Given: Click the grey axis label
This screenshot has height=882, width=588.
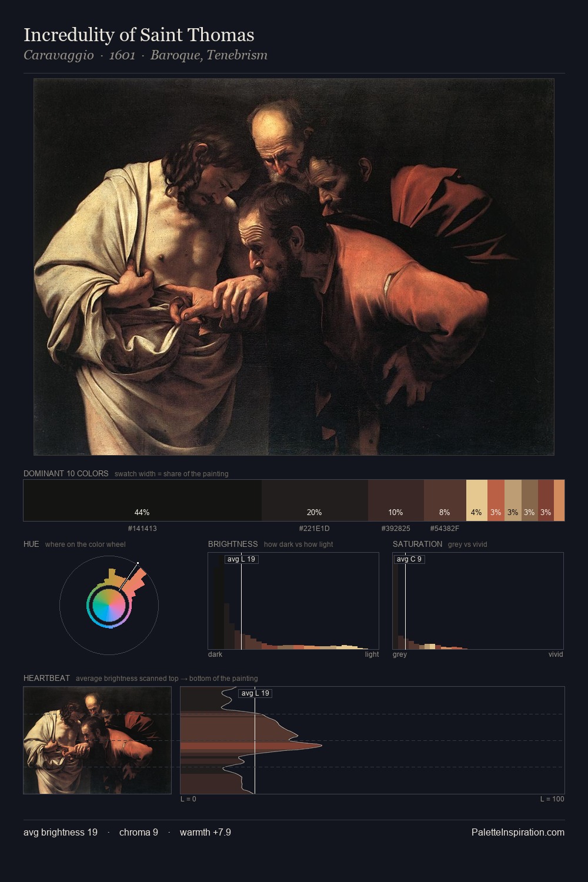Looking at the screenshot, I should [400, 654].
